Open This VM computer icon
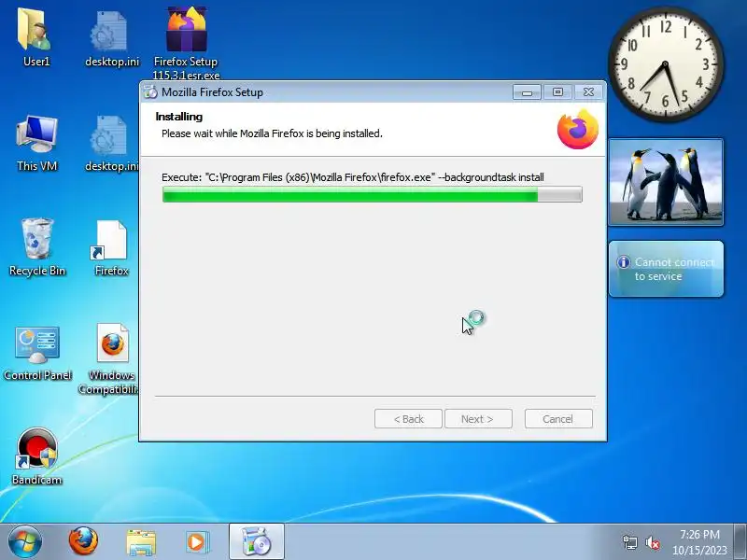 click(x=36, y=143)
